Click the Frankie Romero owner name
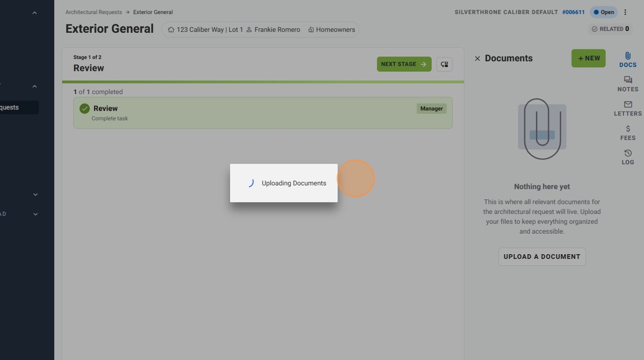644x360 pixels. [x=273, y=30]
